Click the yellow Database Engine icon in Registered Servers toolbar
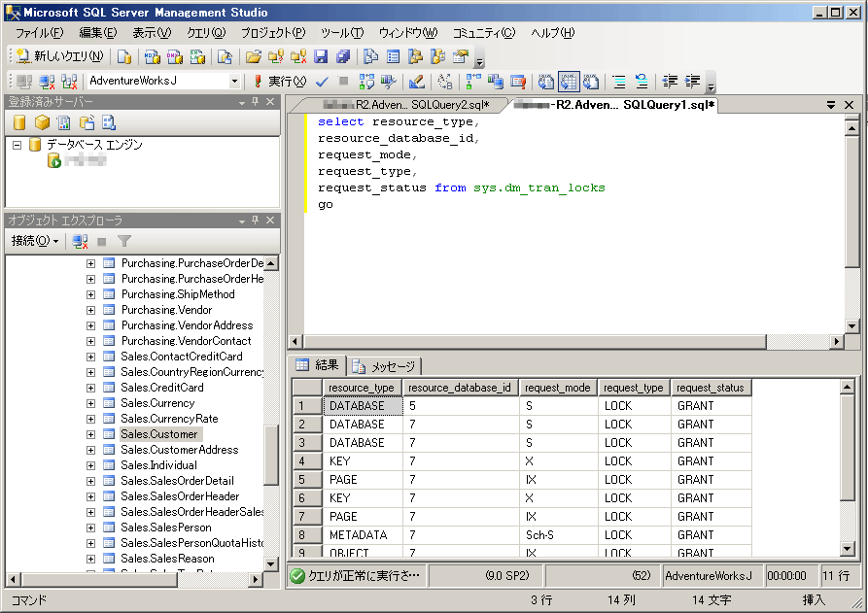868x613 pixels. click(19, 122)
